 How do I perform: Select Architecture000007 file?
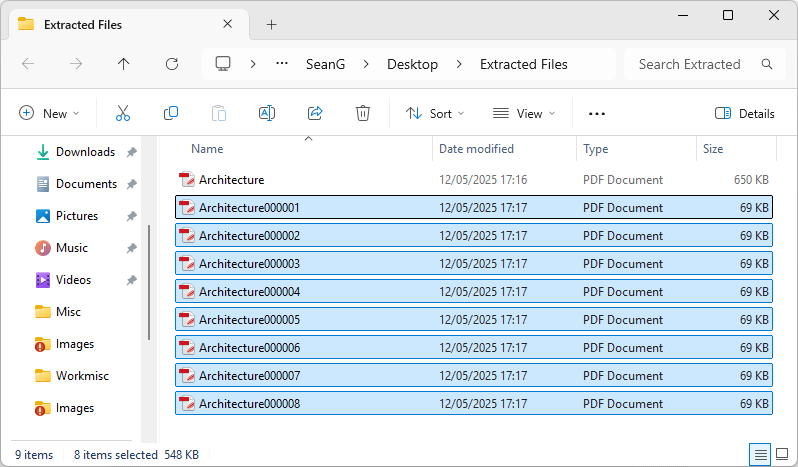coord(474,375)
